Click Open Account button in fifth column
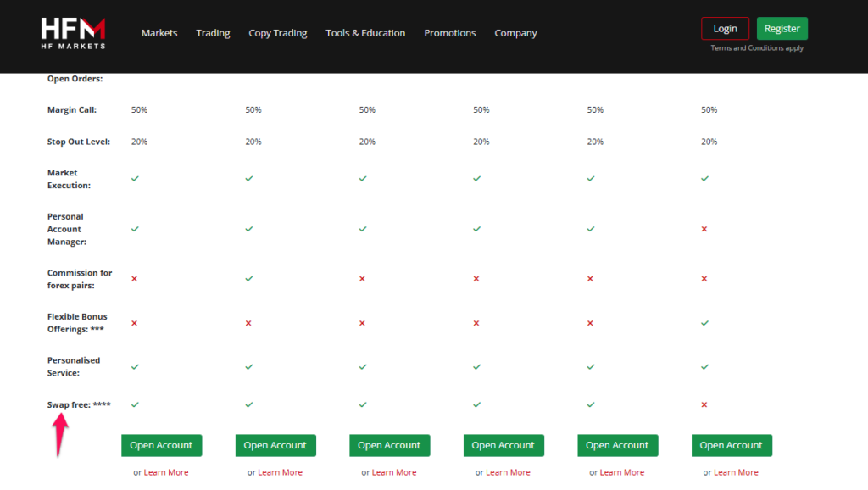 tap(618, 445)
